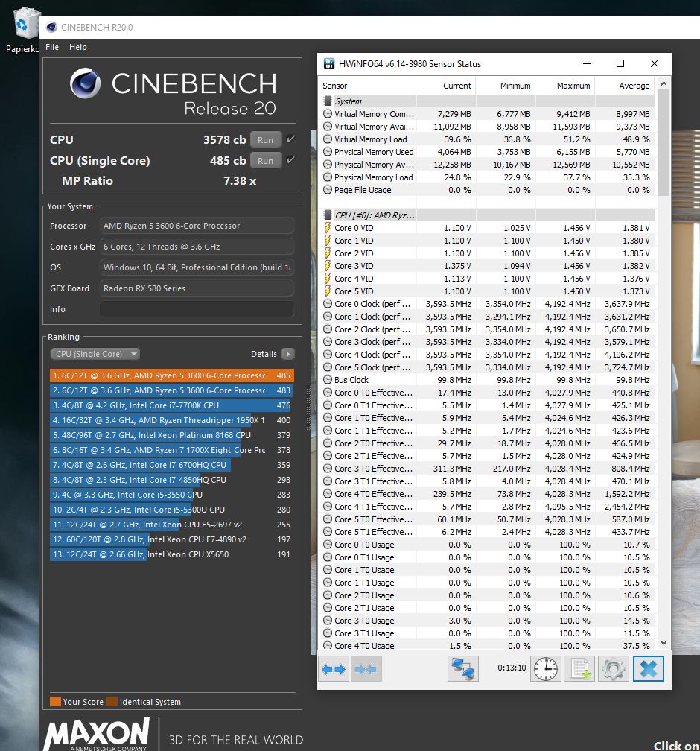Click circle icon beside Core 2 T0 Usage
700x751 pixels.
[x=328, y=595]
